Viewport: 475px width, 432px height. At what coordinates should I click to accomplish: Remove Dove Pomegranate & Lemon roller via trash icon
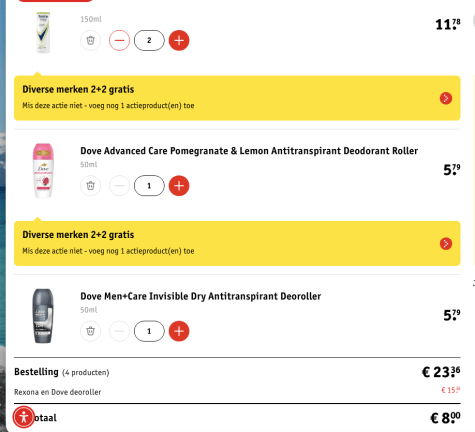pyautogui.click(x=90, y=186)
